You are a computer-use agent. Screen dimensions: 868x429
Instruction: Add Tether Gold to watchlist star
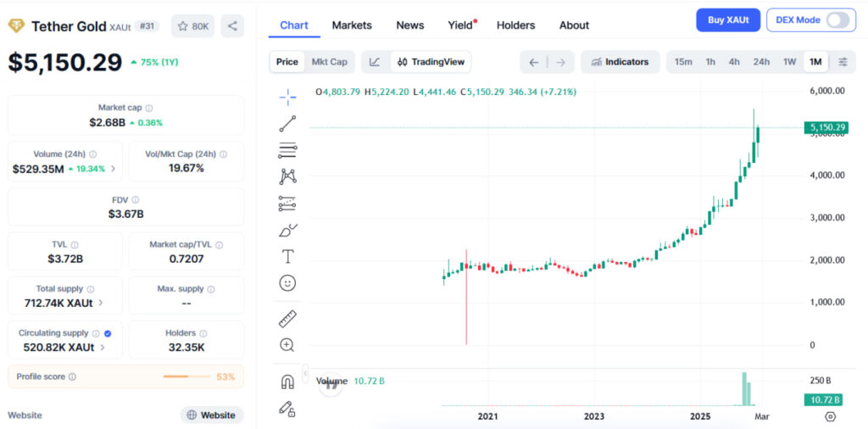pyautogui.click(x=192, y=26)
